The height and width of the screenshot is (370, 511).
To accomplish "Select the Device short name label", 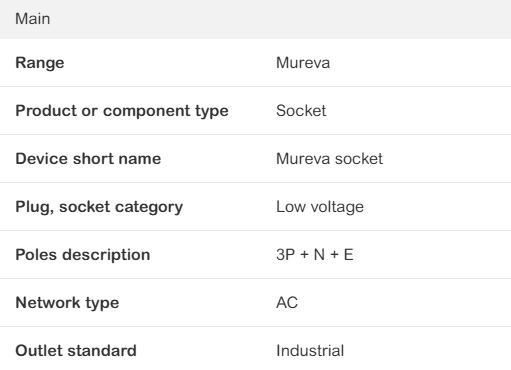I will [88, 159].
